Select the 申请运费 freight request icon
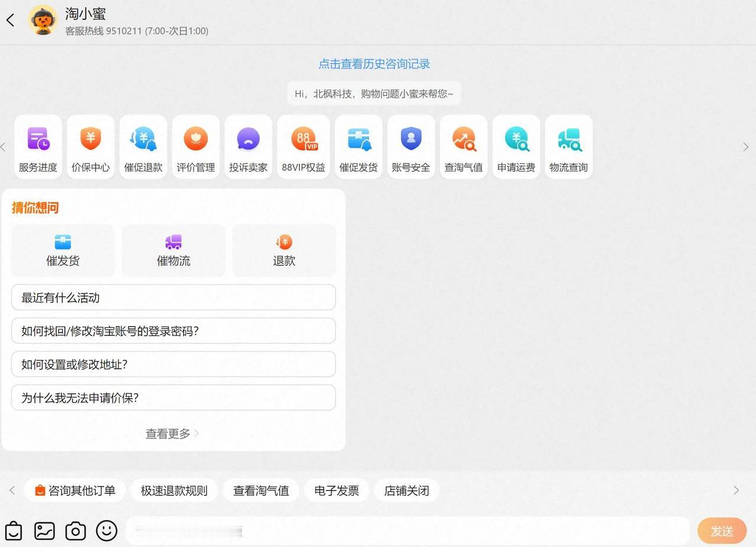Screen dimensions: 756x547 [x=516, y=146]
